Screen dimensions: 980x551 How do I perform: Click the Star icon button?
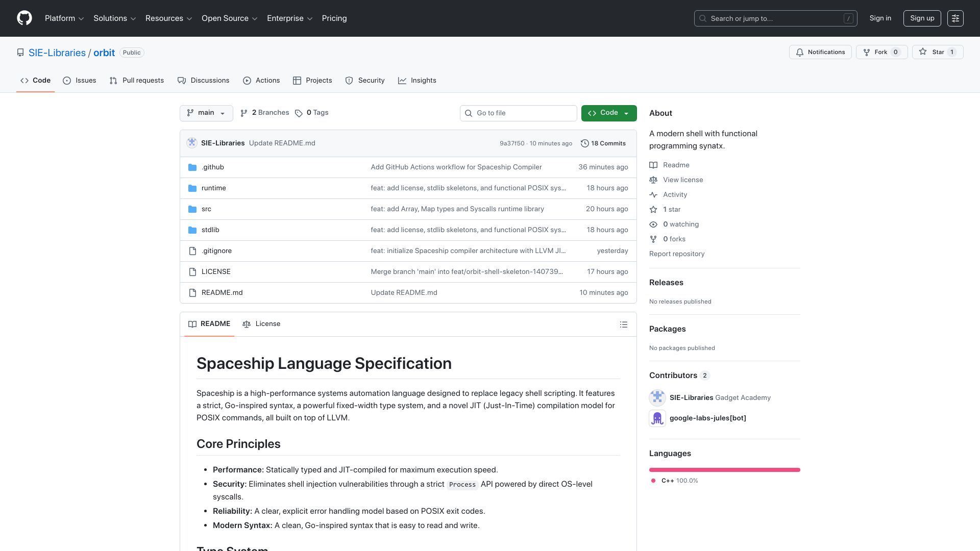click(x=938, y=52)
